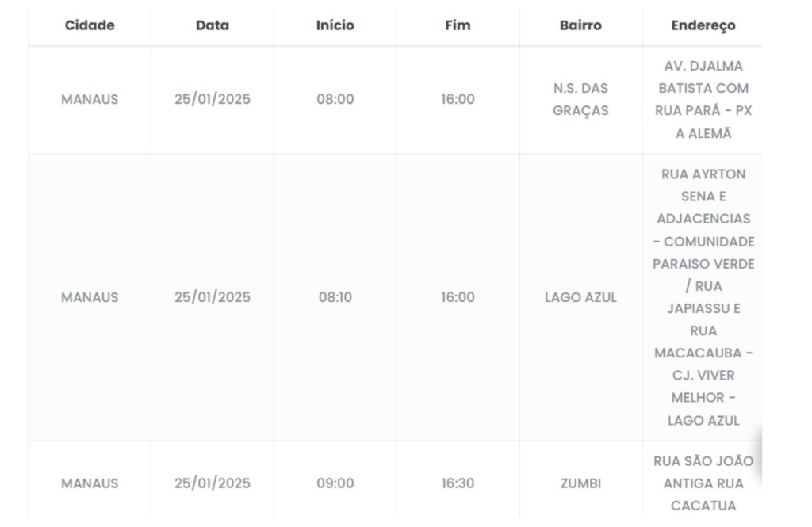Viewport: 812px width, 527px height.
Task: Select the date in the 08:10 row
Action: [213, 298]
